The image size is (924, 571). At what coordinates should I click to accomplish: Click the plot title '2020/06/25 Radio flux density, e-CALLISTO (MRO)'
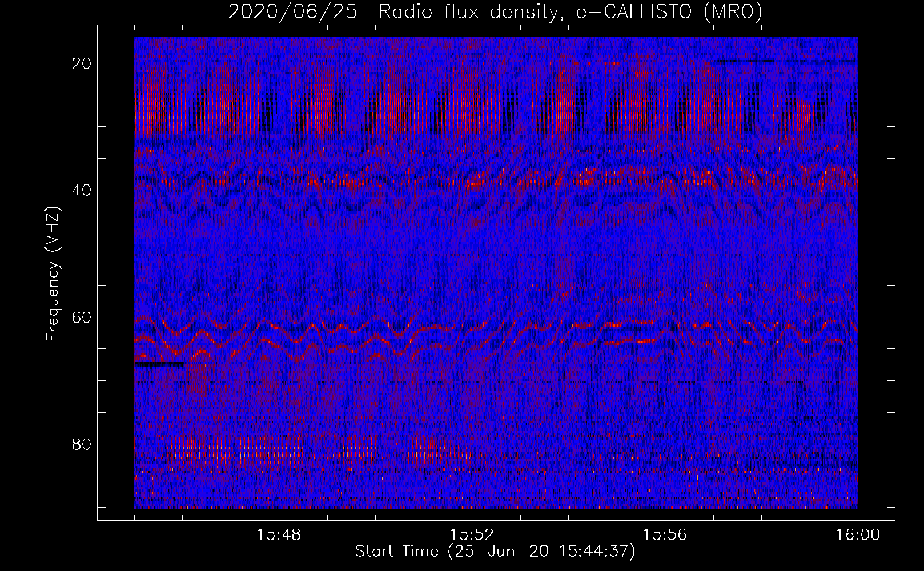(x=495, y=11)
